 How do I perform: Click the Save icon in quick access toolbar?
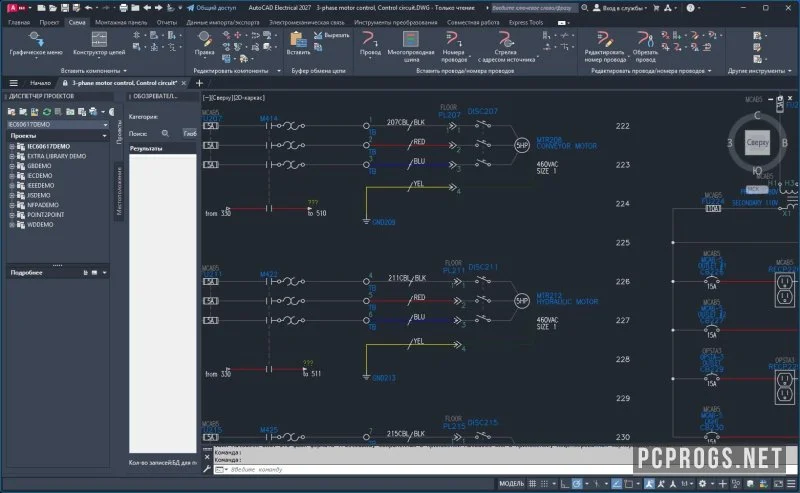[x=65, y=8]
